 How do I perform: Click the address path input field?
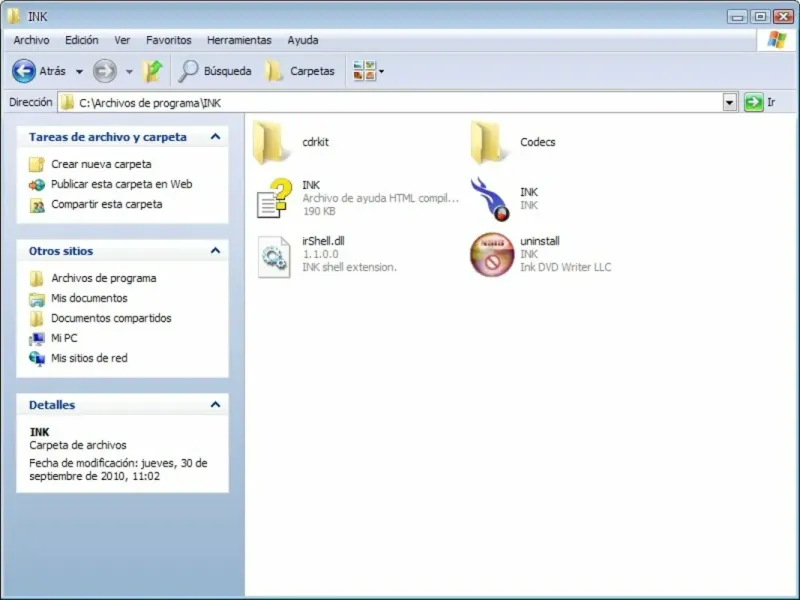click(x=390, y=103)
